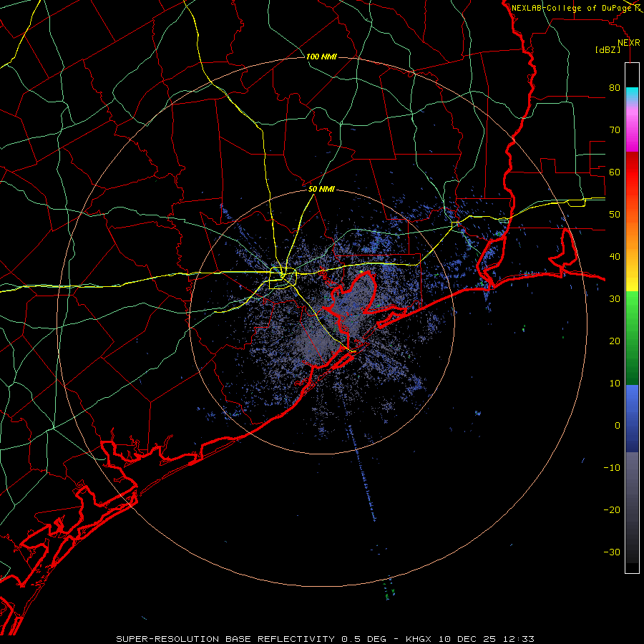
Task: Click the '30' value on the dBZ scale
Action: (x=615, y=298)
